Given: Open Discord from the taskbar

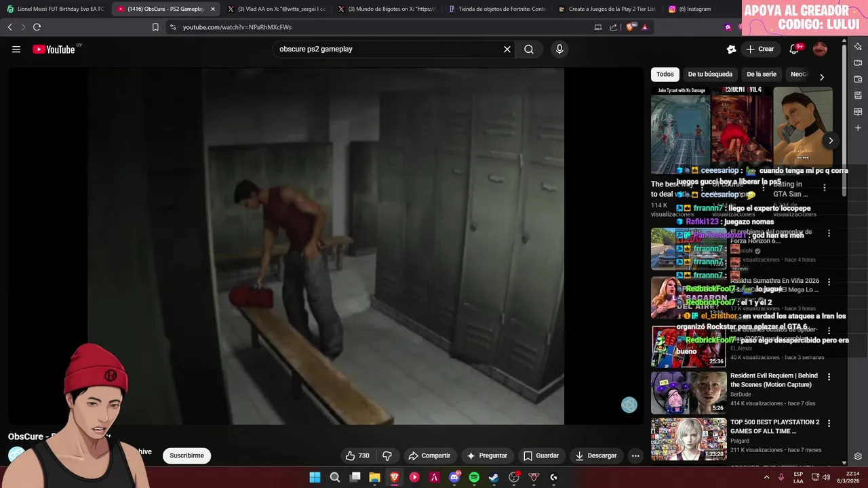Looking at the screenshot, I should pos(454,477).
